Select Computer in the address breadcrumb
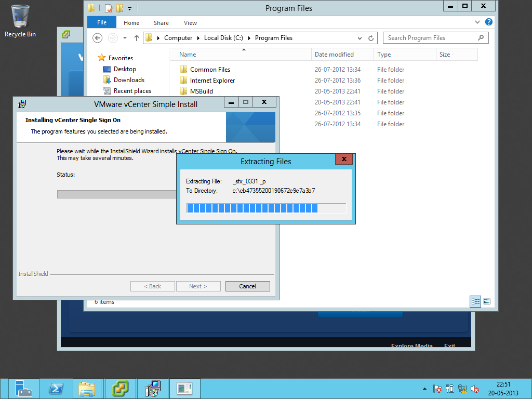Viewport: 532px width, 399px height. (x=178, y=38)
